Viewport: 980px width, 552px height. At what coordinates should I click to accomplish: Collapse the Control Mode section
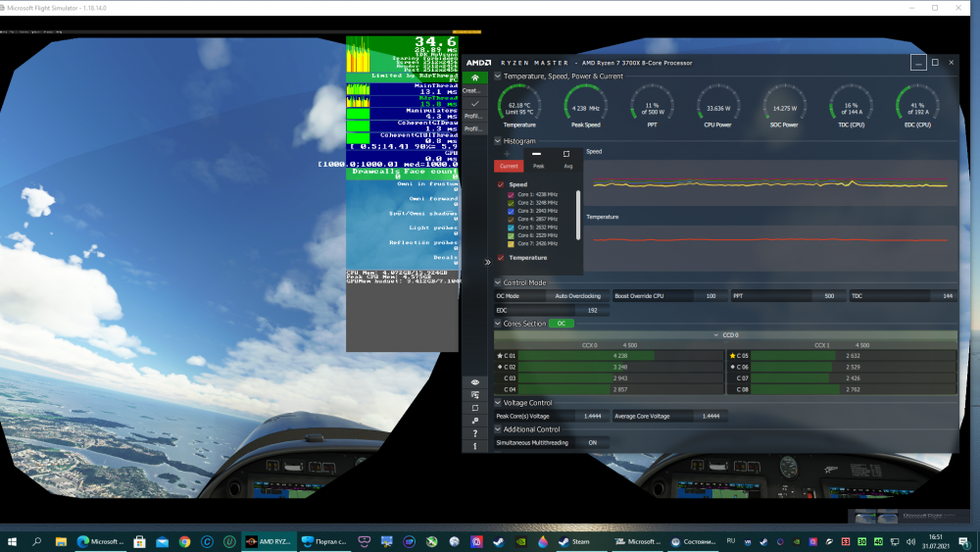tap(498, 282)
